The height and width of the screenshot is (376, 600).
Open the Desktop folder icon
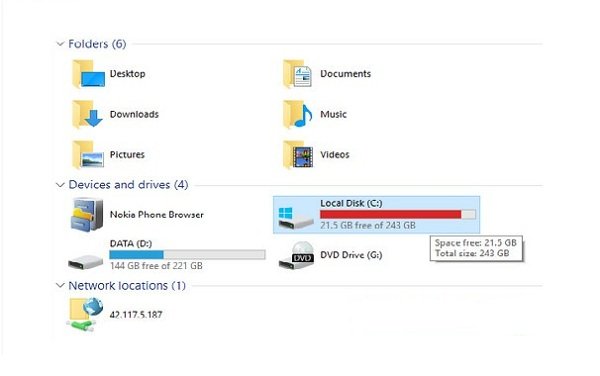point(88,74)
